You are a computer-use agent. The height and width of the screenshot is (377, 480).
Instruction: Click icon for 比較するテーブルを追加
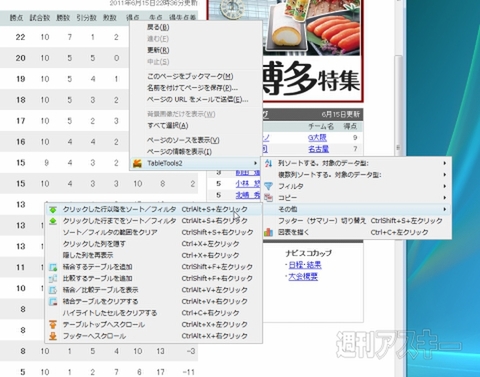pyautogui.click(x=53, y=279)
